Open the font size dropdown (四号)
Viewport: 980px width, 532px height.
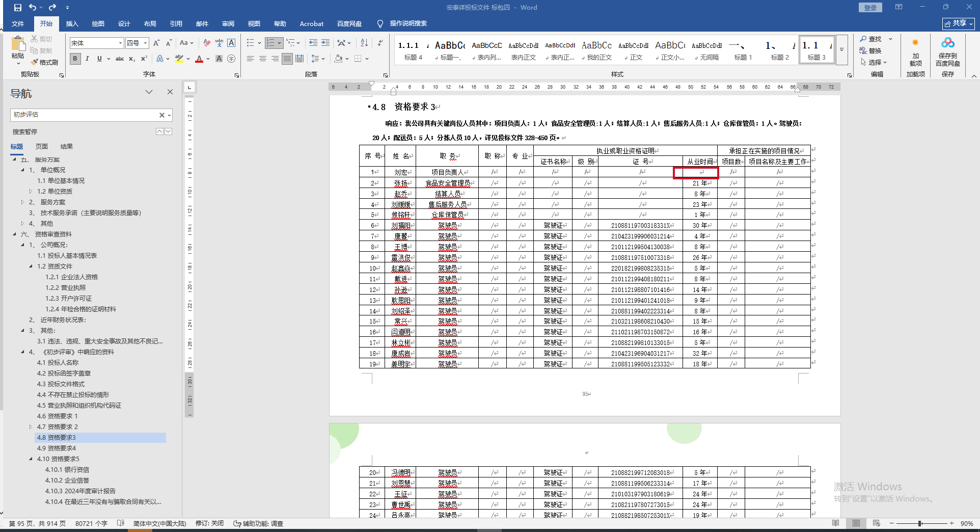(145, 43)
